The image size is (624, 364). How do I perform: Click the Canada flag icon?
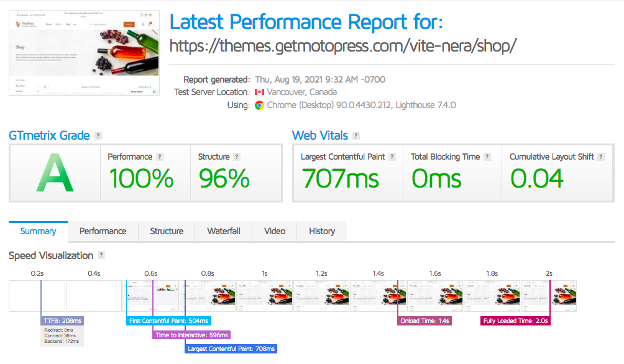259,92
